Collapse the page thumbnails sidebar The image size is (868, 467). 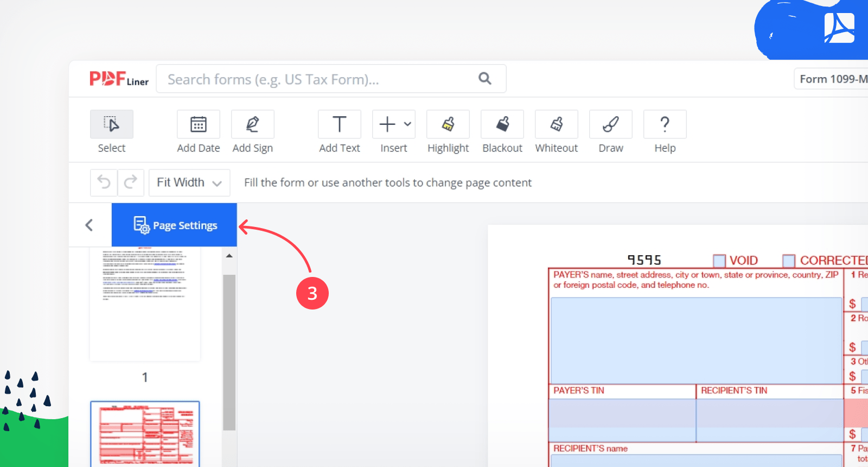[90, 225]
